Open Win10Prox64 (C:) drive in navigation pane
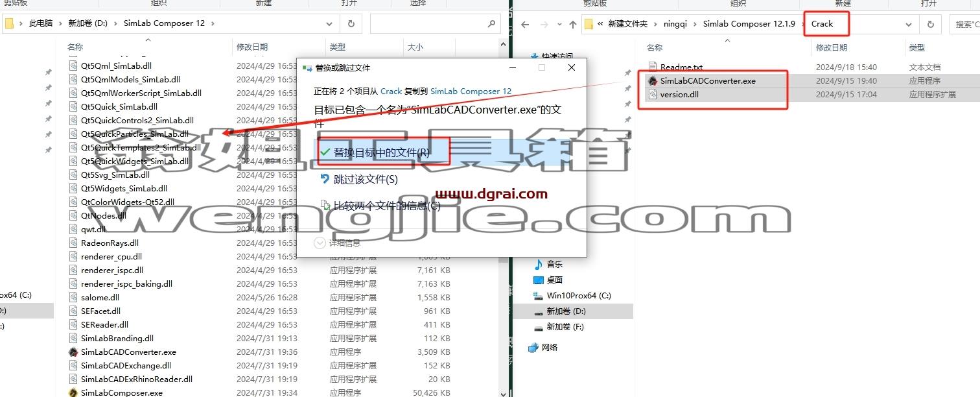Screen dimensions: 980x397 [x=578, y=296]
